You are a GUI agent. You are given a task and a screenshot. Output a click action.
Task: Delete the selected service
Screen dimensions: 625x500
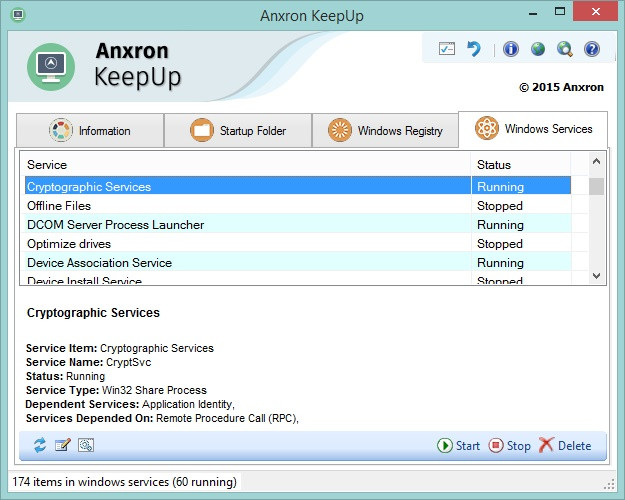[x=565, y=445]
